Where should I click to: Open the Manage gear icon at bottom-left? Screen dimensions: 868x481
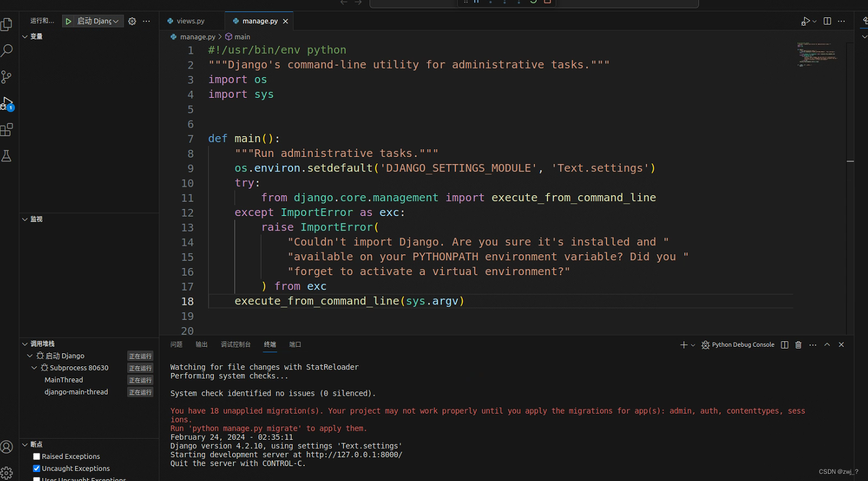coord(7,473)
